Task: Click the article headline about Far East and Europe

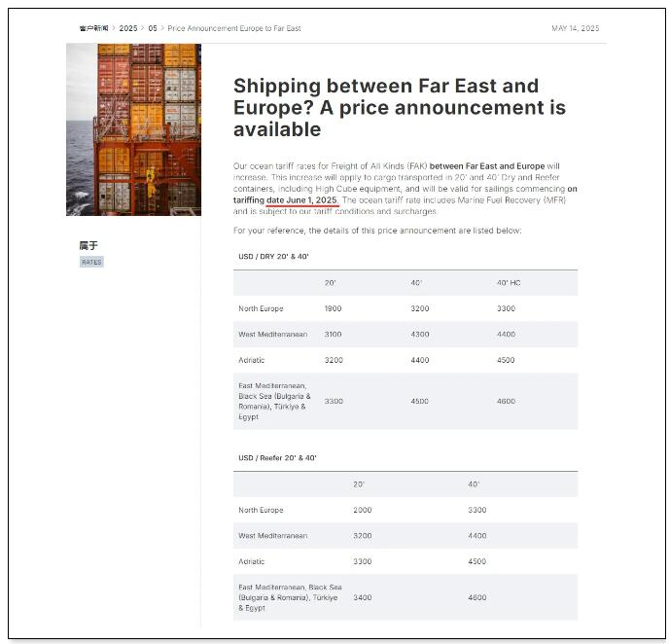Action: click(400, 108)
